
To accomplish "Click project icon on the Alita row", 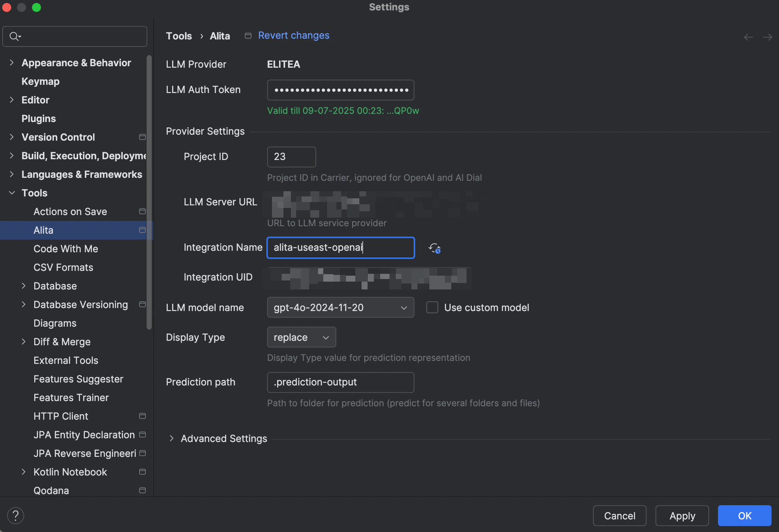I will coord(142,230).
